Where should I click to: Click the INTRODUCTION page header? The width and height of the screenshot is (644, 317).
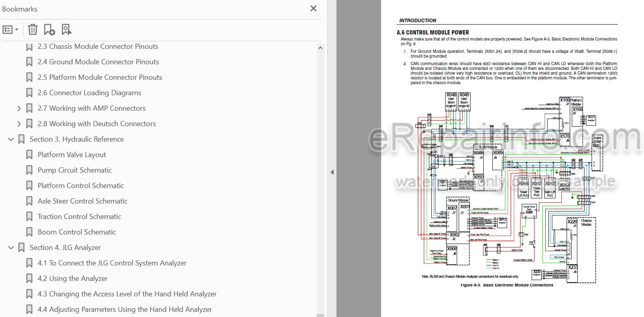click(x=417, y=20)
